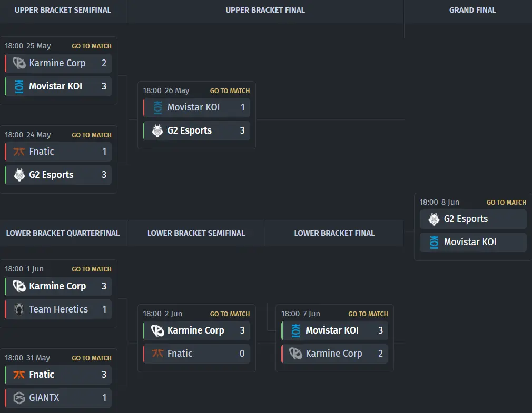
Task: Click Movistar KOI name in 7 Jun match
Action: [332, 330]
